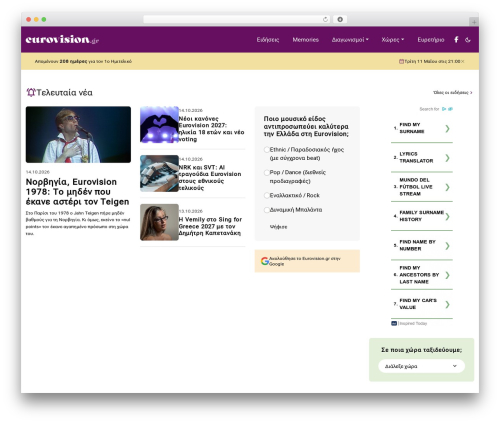
Task: Click arrow next to Lyrics Translator
Action: 447,158
